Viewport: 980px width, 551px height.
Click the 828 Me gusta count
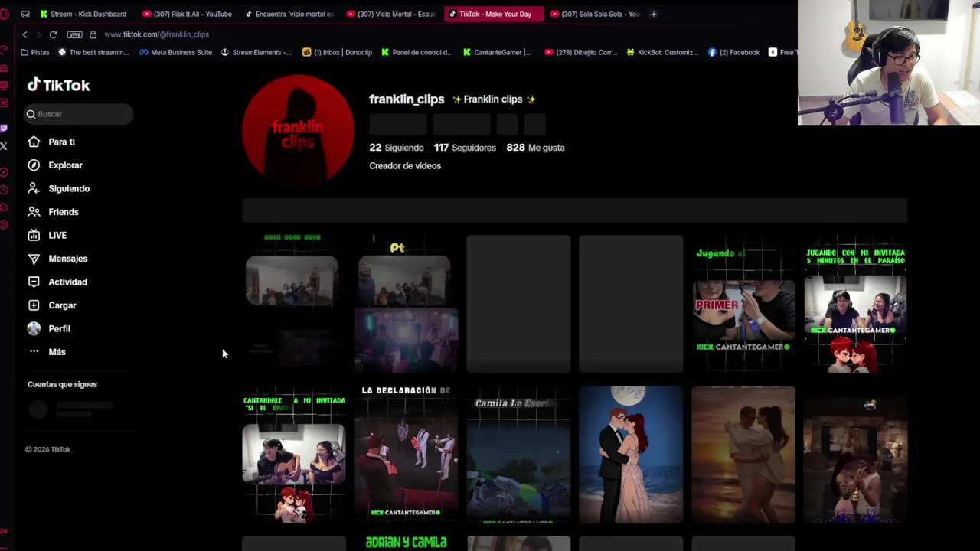click(x=535, y=148)
